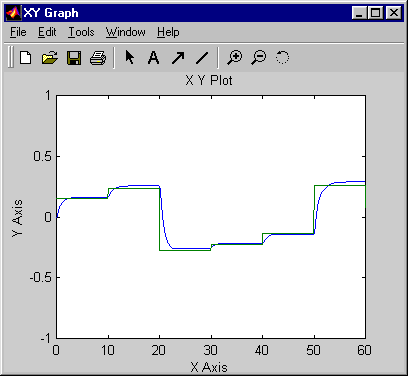Select the 'X Axis' label text
408x376 pixels.
(209, 367)
